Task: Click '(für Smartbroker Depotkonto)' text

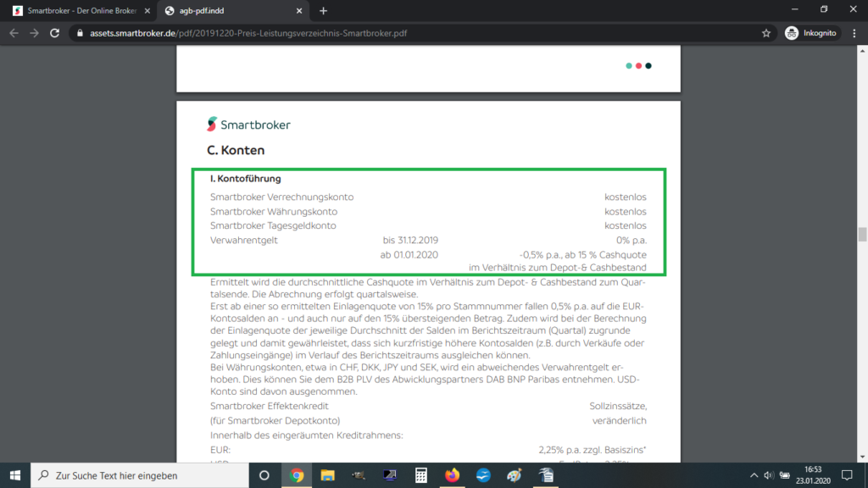Action: tap(275, 420)
